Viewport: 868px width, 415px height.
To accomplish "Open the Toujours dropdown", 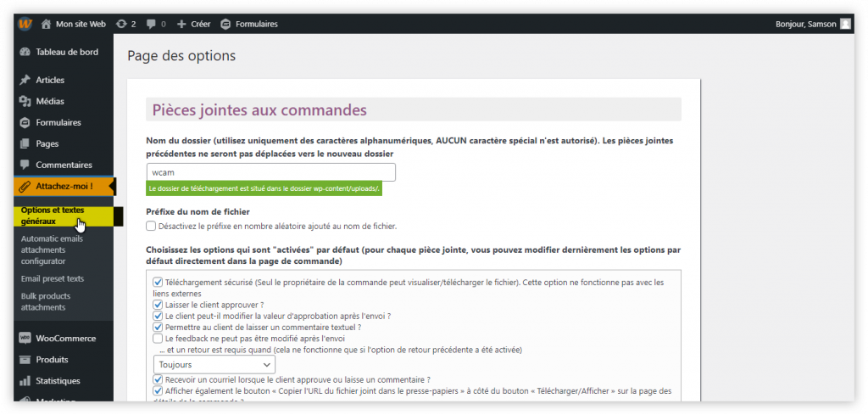I will pos(214,365).
